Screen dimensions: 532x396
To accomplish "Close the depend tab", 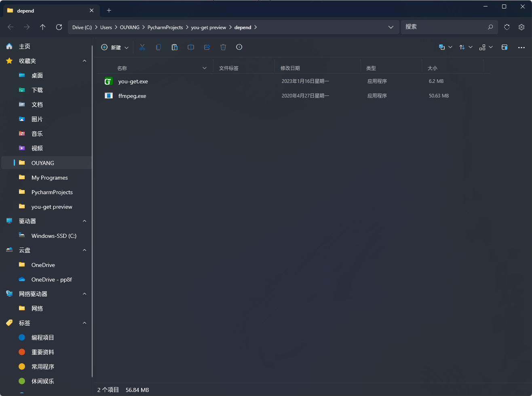I will click(x=92, y=11).
